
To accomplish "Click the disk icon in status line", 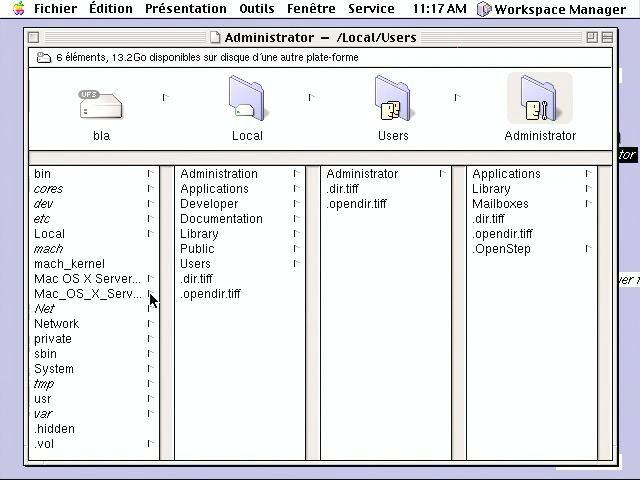I will point(44,58).
